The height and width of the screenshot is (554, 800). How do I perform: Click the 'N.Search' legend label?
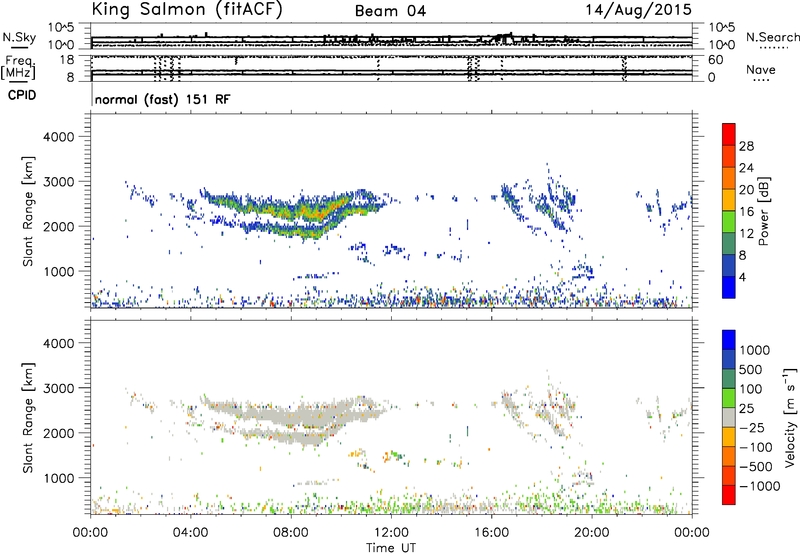pyautogui.click(x=772, y=37)
